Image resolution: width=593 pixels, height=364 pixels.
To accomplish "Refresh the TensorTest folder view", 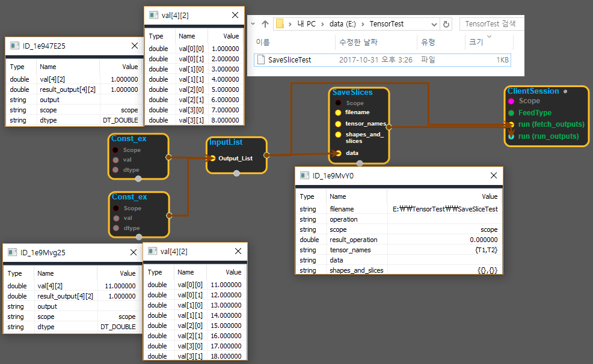I will click(446, 24).
